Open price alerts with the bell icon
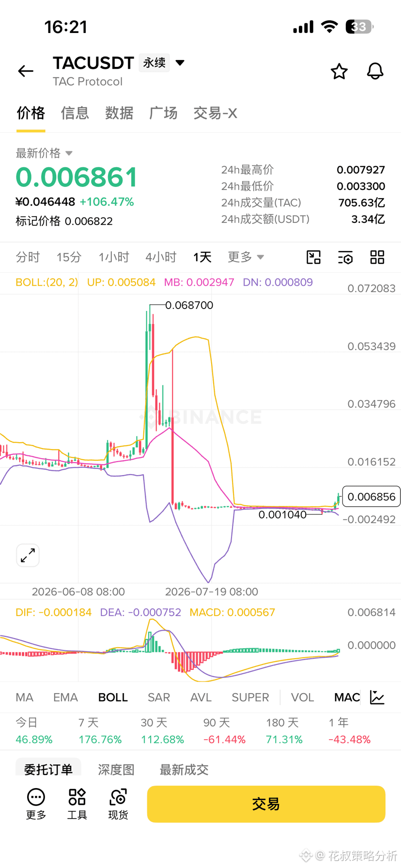This screenshot has height=868, width=401. point(375,71)
